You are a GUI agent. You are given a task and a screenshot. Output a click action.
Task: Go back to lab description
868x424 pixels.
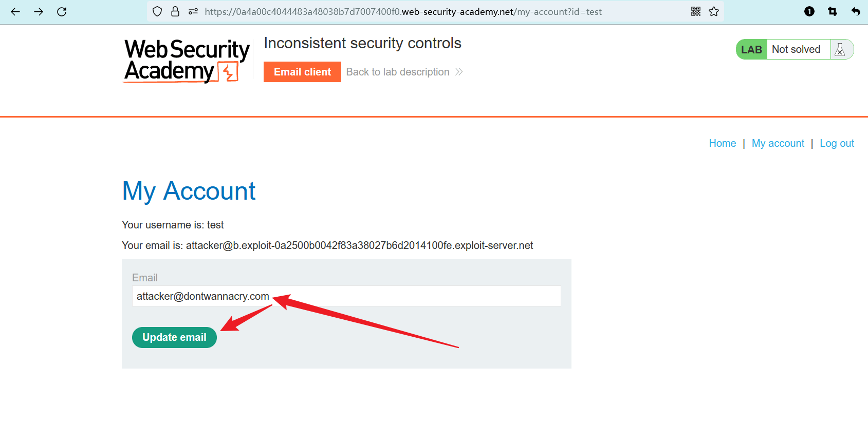click(x=404, y=72)
